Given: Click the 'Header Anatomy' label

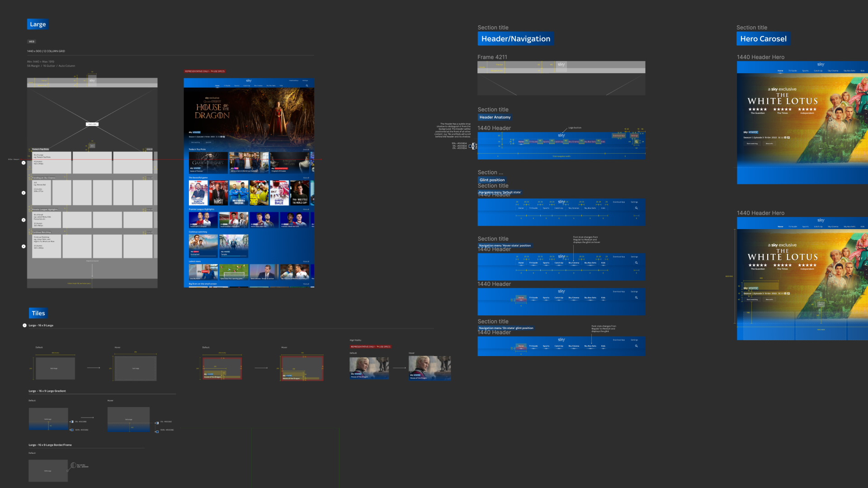Looking at the screenshot, I should (x=495, y=117).
